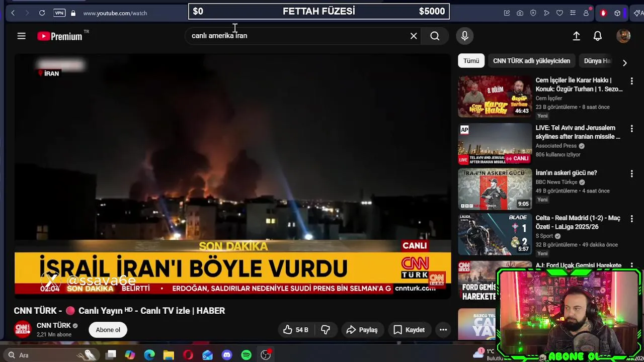
Task: Open Opera easy setup sliders
Action: click(x=573, y=13)
